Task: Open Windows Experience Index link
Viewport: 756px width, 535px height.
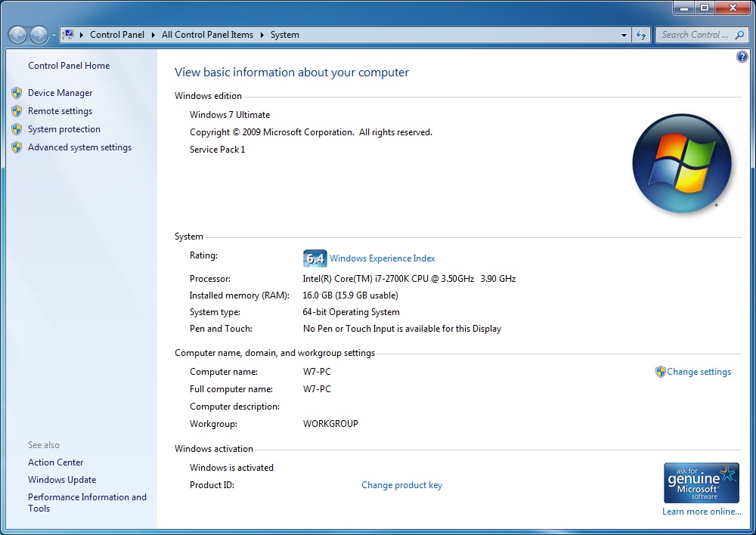Action: point(383,258)
